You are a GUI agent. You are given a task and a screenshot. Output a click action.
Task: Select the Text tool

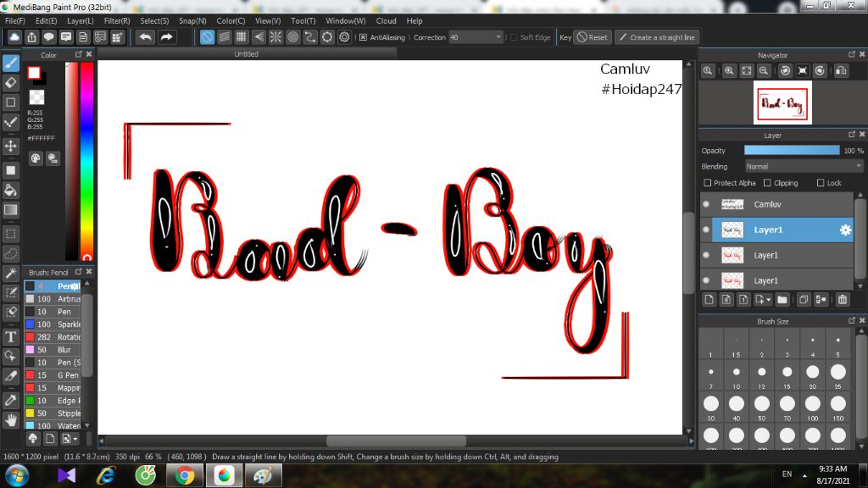point(10,337)
